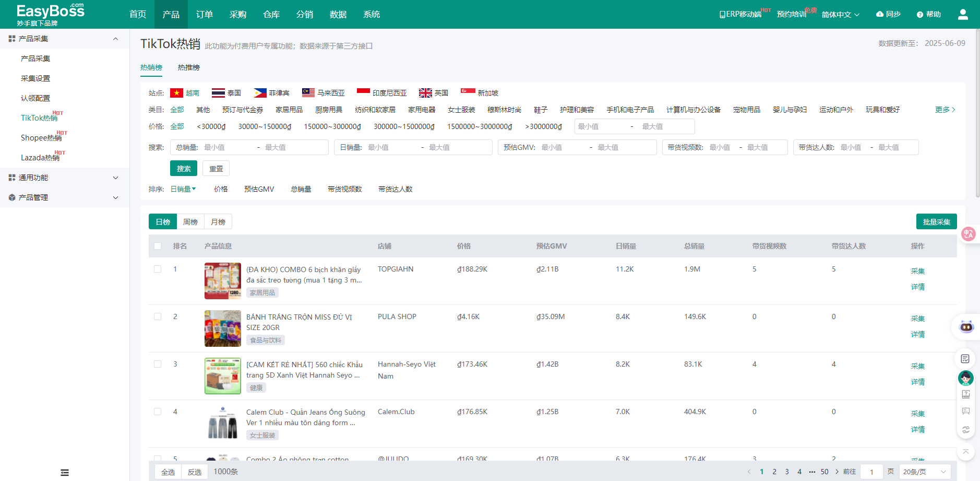Screen dimensions: 980x481
Task: Open ERP移动端 mobile link
Action: pos(740,14)
